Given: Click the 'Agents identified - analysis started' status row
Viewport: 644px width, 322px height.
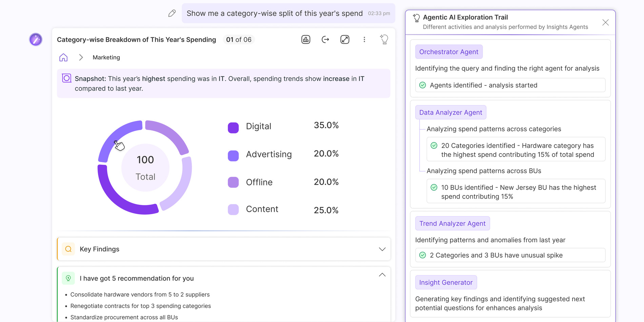Looking at the screenshot, I should [510, 85].
